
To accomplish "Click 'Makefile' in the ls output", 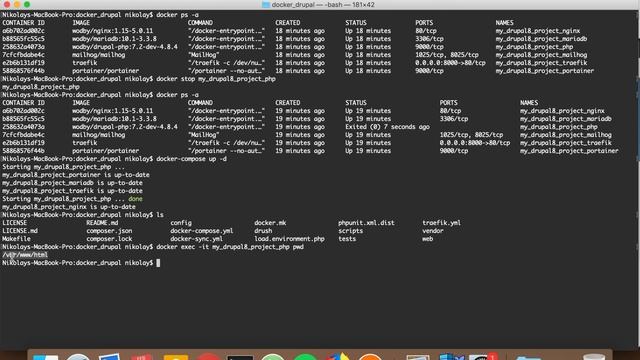I will tap(16, 239).
